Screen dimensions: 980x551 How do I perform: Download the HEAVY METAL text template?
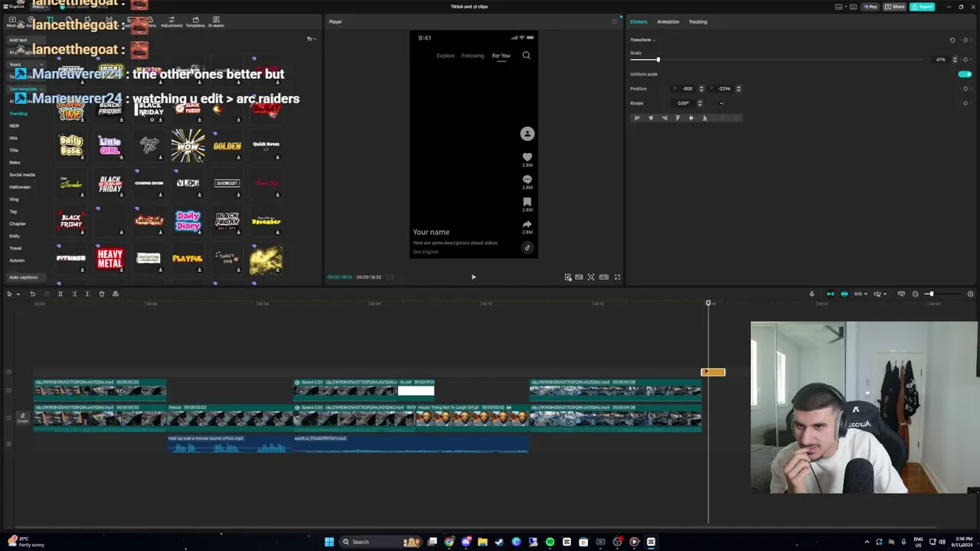pyautogui.click(x=121, y=269)
